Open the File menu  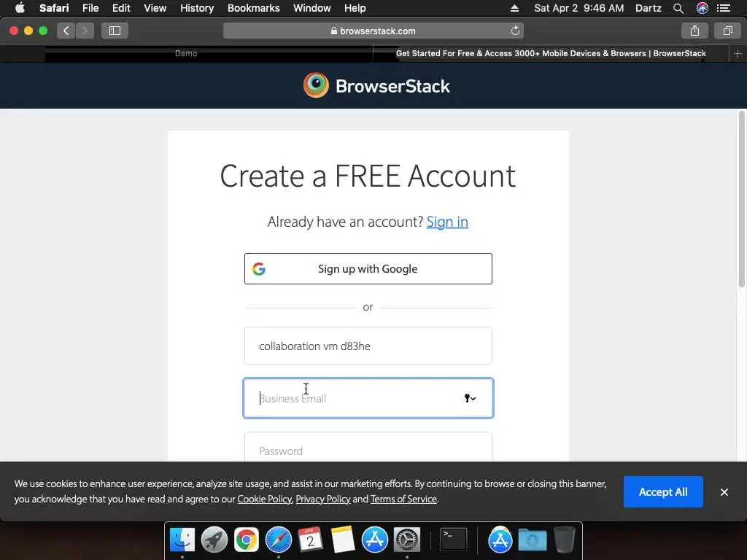[90, 8]
